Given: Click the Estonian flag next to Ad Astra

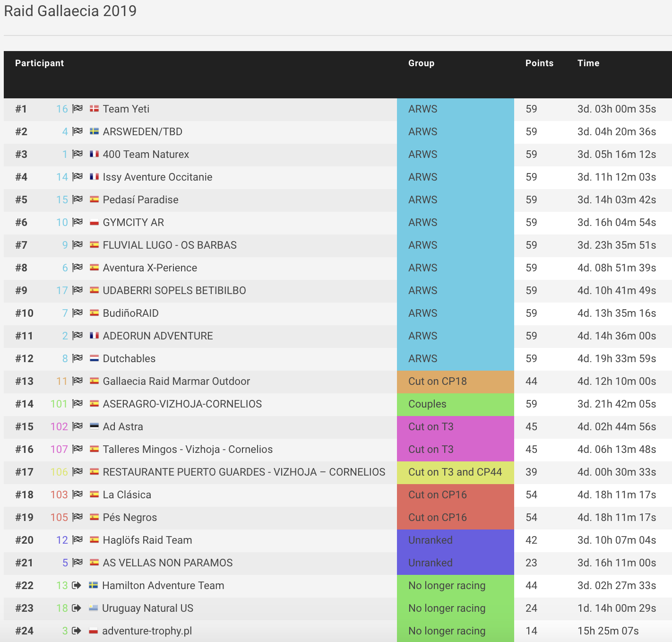Looking at the screenshot, I should coord(94,426).
